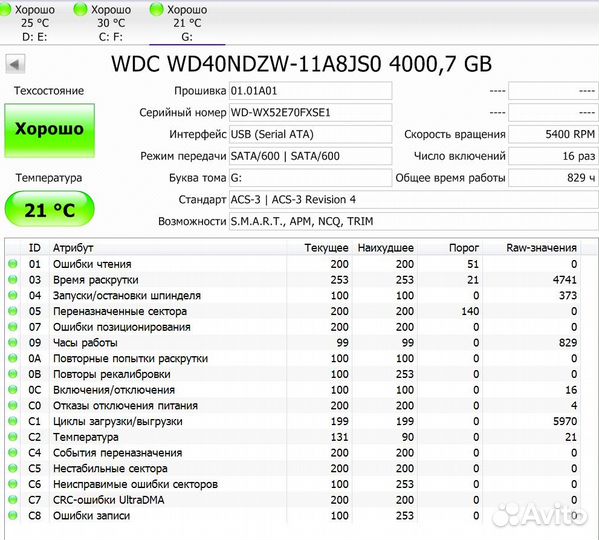Click status dot of Ошибки записи row
Viewport: 599px width, 540px height.
(13, 515)
